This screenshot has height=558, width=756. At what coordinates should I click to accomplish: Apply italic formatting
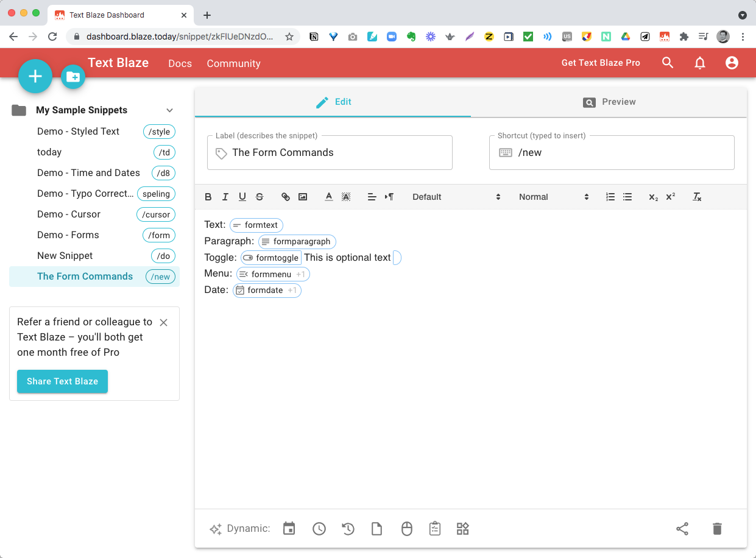coord(225,197)
